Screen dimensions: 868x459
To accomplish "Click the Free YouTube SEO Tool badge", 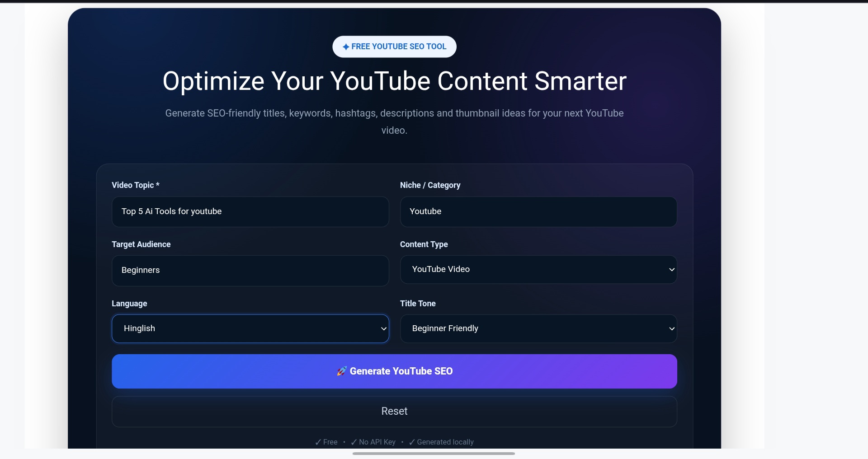I will coord(394,47).
